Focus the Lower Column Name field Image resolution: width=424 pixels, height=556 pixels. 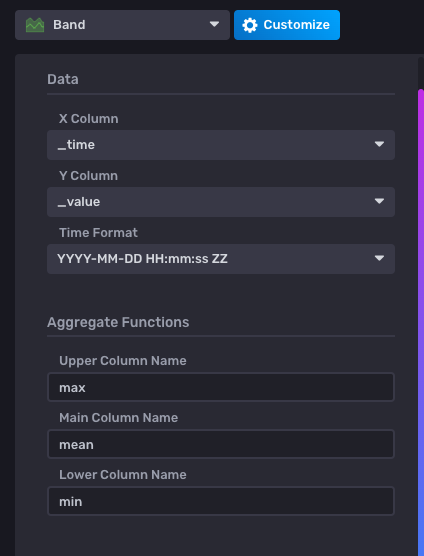(221, 501)
